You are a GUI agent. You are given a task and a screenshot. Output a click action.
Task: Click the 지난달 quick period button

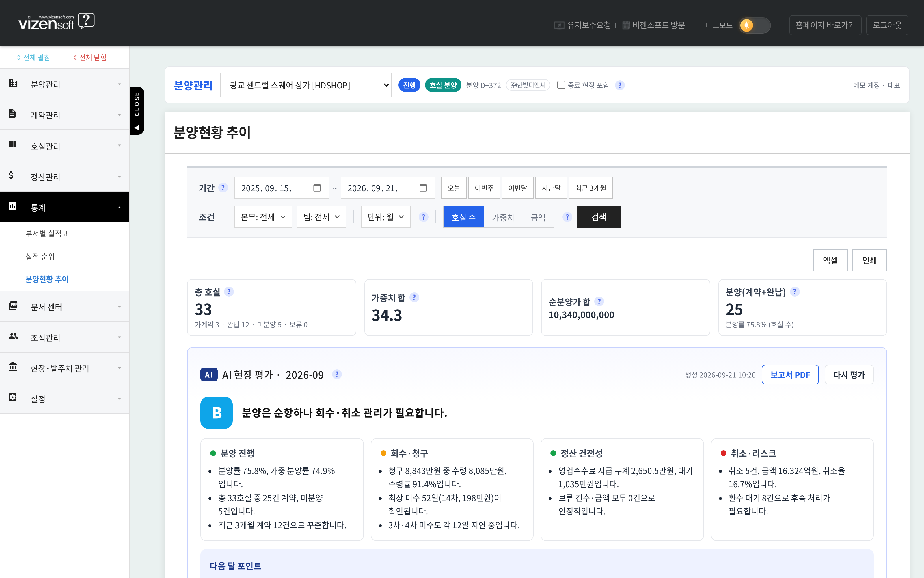[551, 188]
